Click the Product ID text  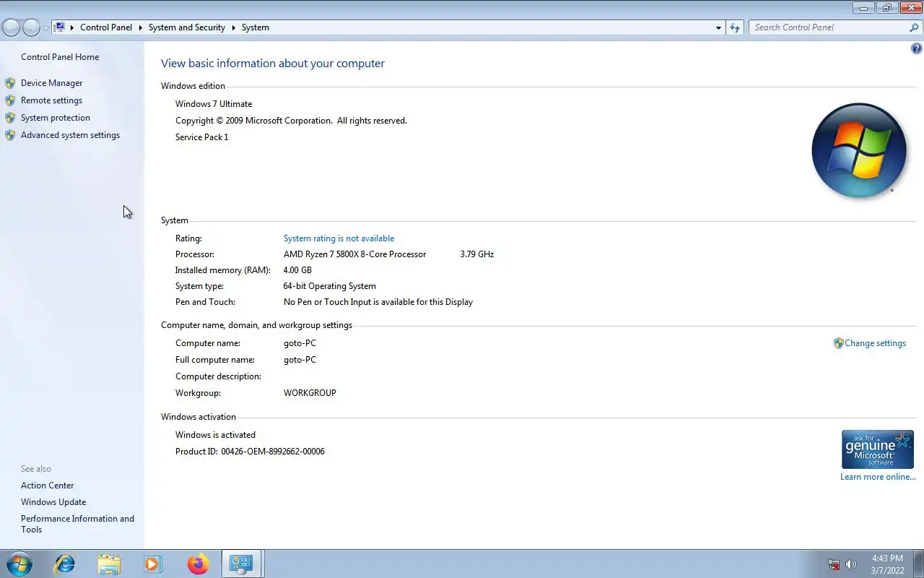(x=250, y=452)
